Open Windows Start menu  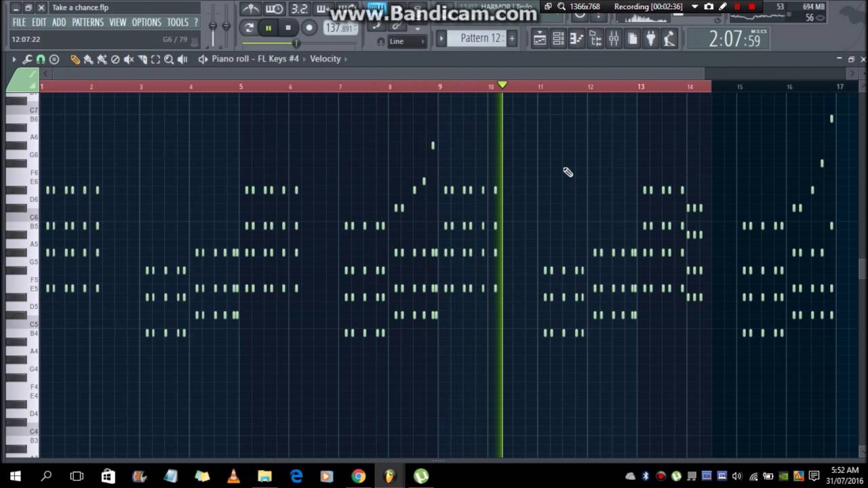pyautogui.click(x=15, y=476)
